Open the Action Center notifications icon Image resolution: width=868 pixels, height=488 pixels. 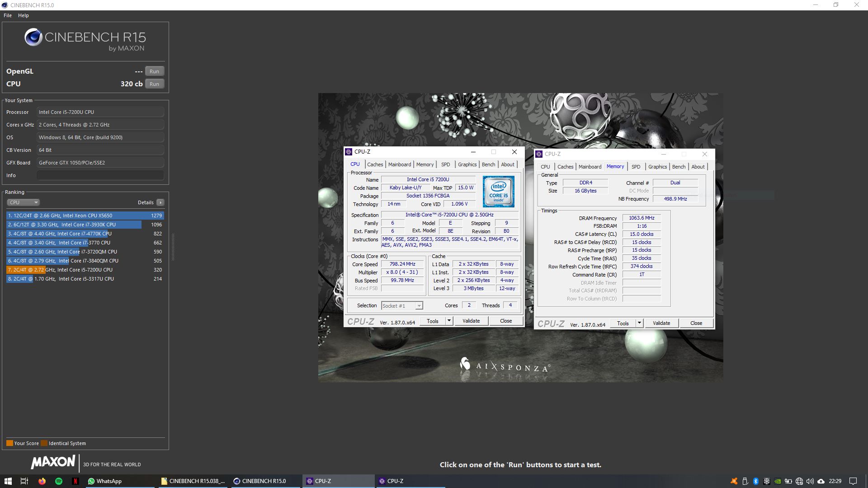tap(853, 481)
